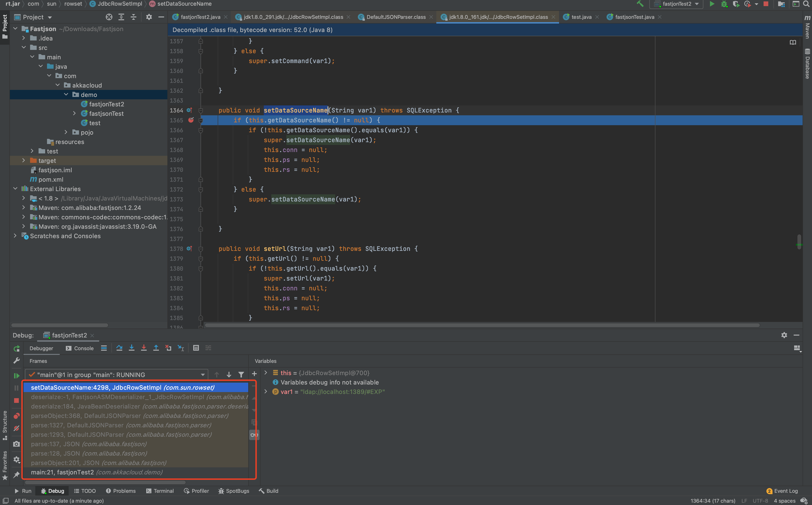Click the UTF-8 encoding status bar item
This screenshot has height=505, width=812.
click(x=760, y=501)
